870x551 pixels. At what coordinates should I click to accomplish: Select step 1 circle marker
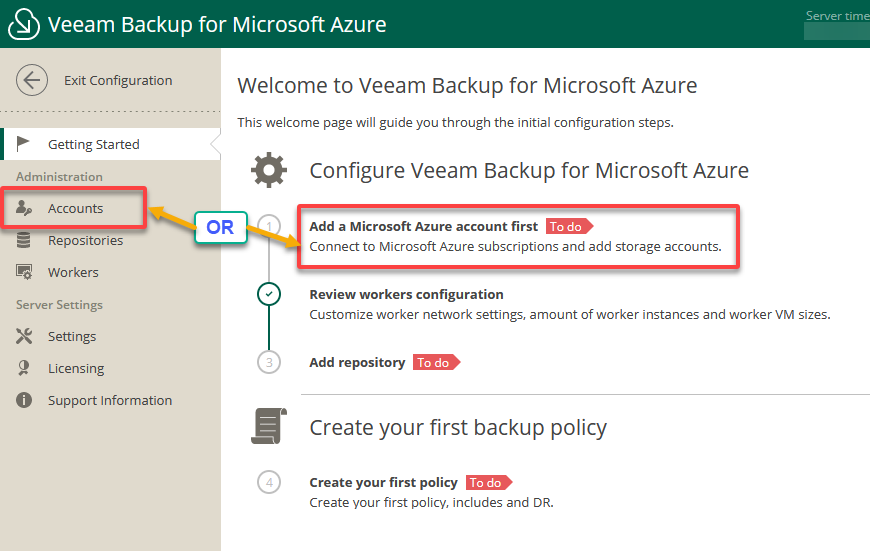point(269,226)
